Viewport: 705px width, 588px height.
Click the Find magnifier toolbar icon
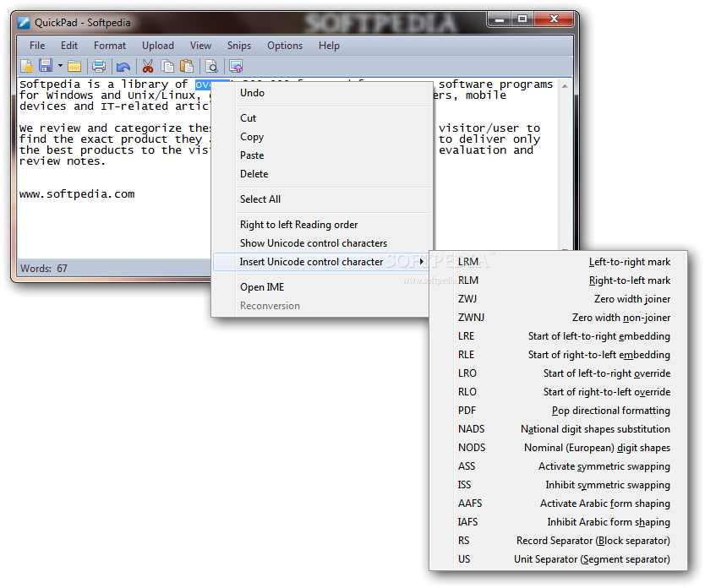click(211, 67)
